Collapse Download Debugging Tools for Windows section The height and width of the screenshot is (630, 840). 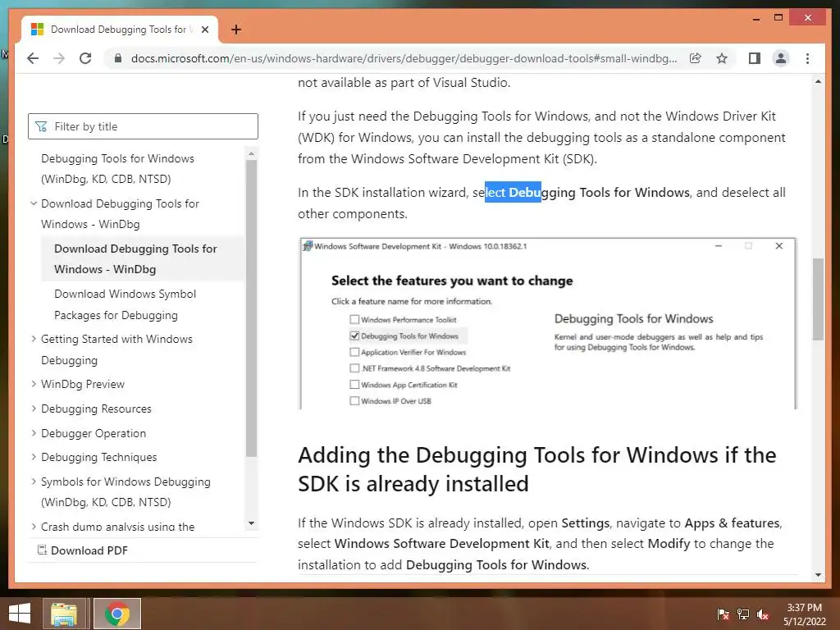(x=34, y=203)
